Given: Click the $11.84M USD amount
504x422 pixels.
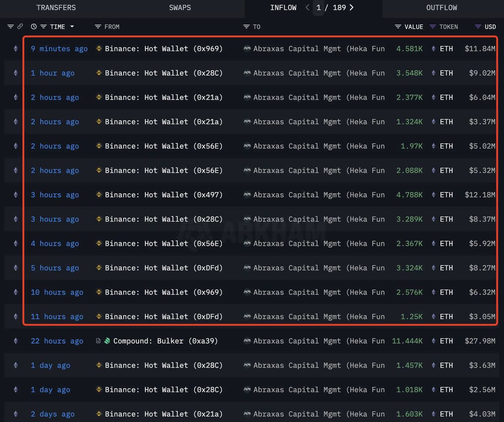Looking at the screenshot, I should [x=480, y=49].
